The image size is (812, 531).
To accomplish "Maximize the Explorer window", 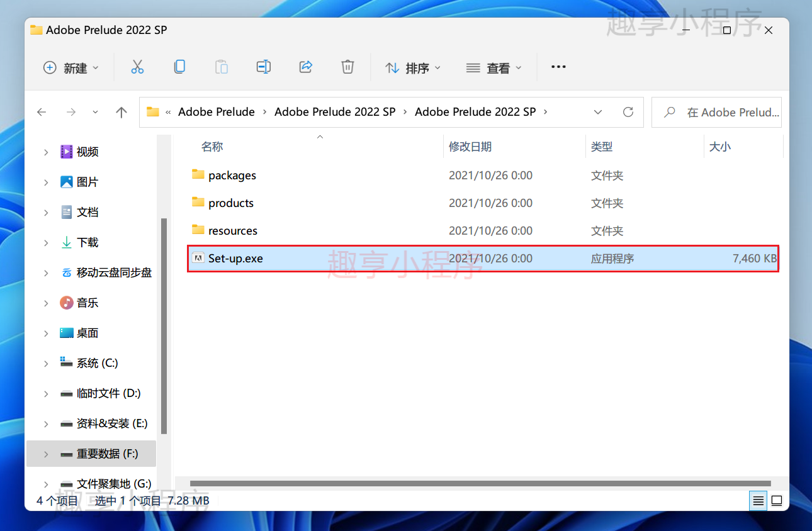I will (726, 30).
